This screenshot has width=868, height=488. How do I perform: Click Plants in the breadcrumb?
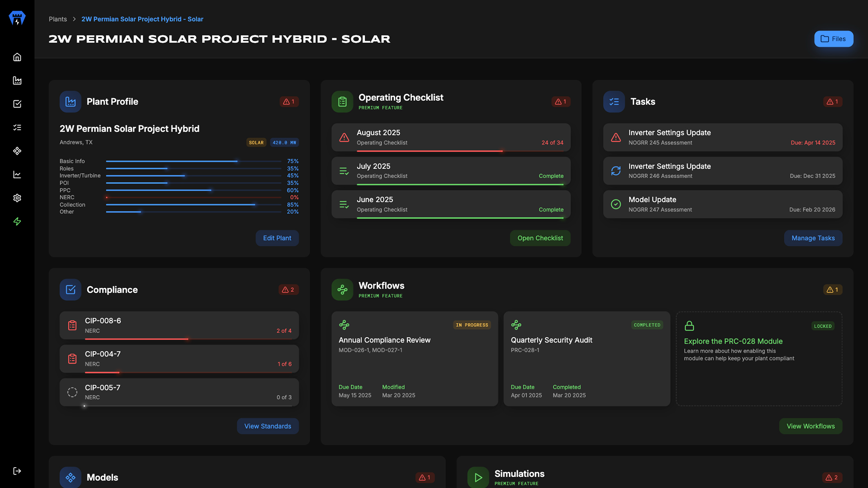coord(58,19)
